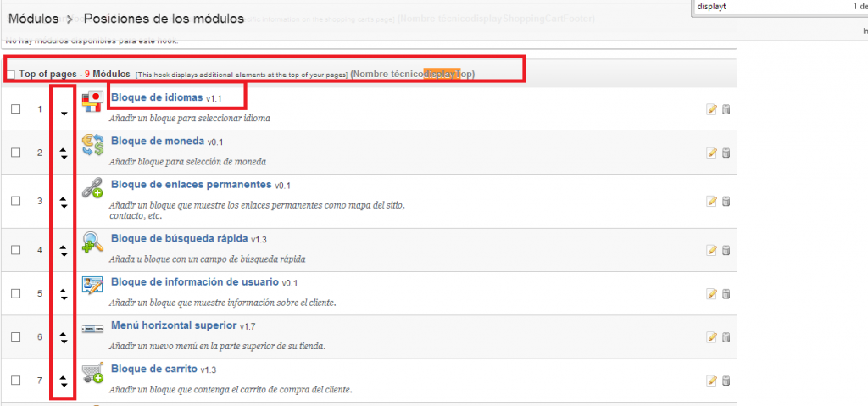Delete the Bloque de idiomas module
This screenshot has height=406, width=868.
pyautogui.click(x=726, y=109)
